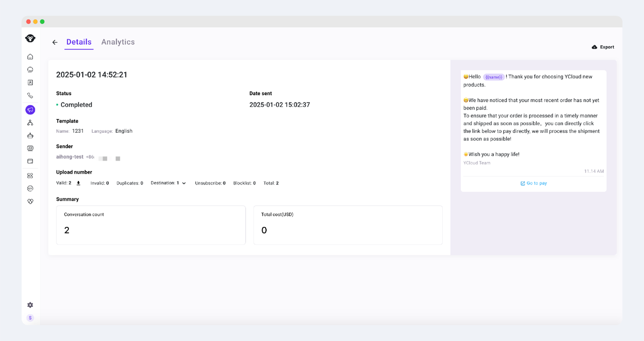This screenshot has width=644, height=341.
Task: Open the billing card icon in sidebar
Action: (30, 161)
